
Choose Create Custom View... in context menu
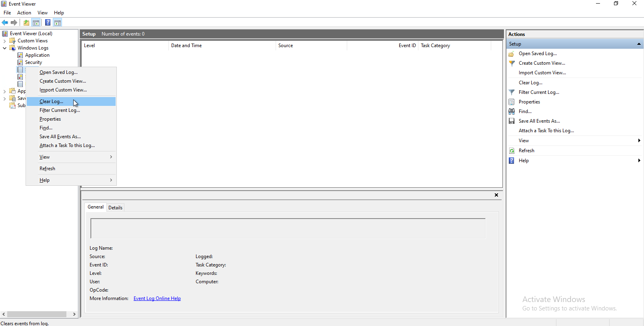point(71,81)
